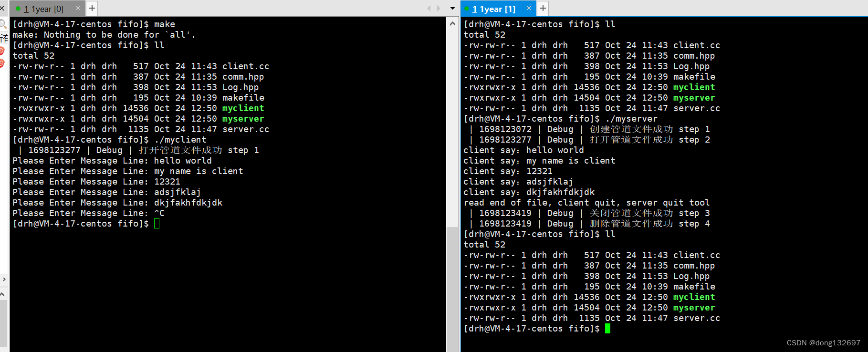Close the 1year [0] tab

click(78, 8)
